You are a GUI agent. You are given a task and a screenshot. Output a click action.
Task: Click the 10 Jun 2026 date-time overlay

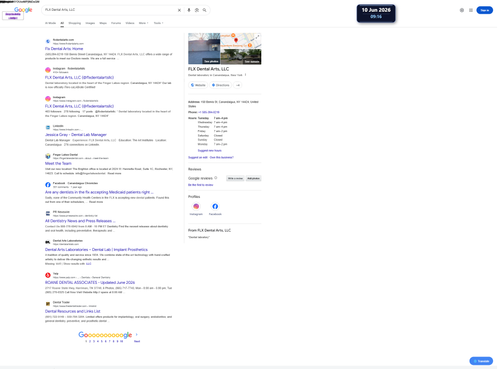click(x=376, y=13)
